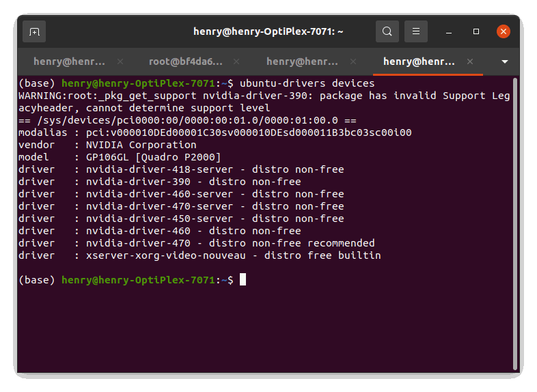Click the 'GP106GL [Quadro P2000]' model text
The height and width of the screenshot is (392, 537).
(154, 158)
